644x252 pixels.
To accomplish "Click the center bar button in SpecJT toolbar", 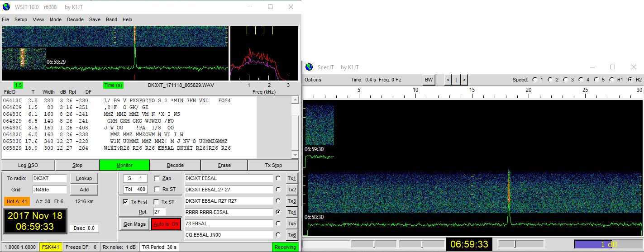I will pyautogui.click(x=456, y=80).
